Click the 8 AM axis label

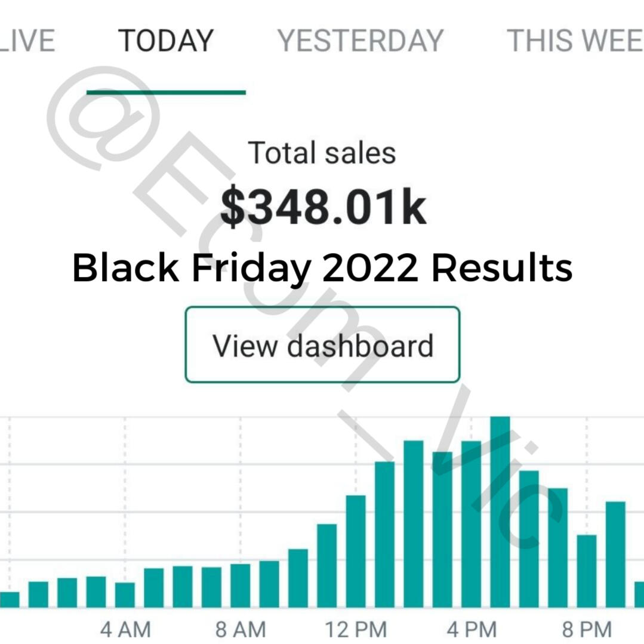[241, 629]
